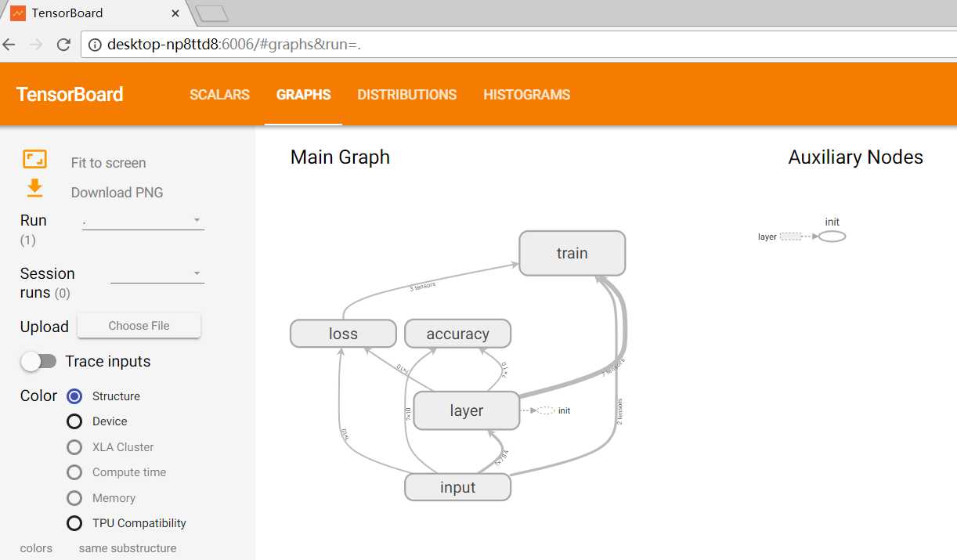Click the 'colors' legend label
The image size is (957, 560).
pyautogui.click(x=36, y=548)
